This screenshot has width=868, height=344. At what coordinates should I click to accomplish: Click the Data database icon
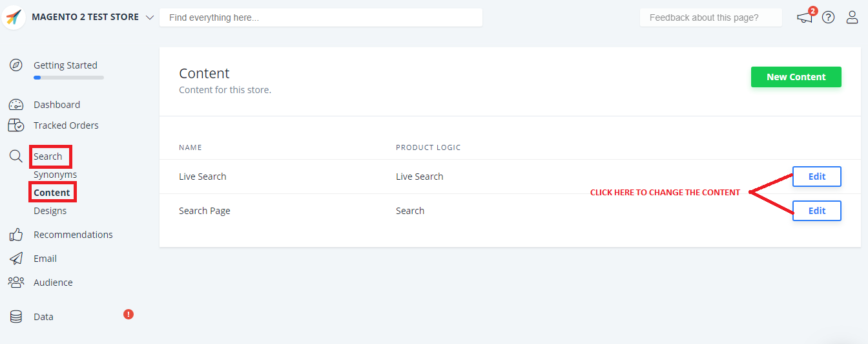pyautogui.click(x=16, y=317)
